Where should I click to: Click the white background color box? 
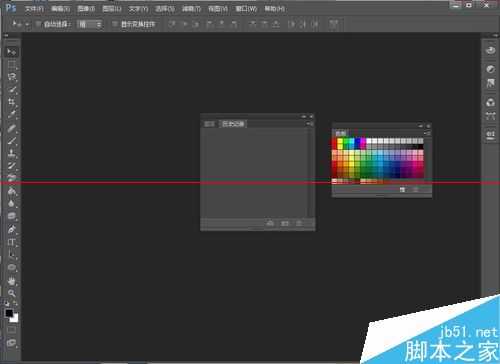pos(15,319)
